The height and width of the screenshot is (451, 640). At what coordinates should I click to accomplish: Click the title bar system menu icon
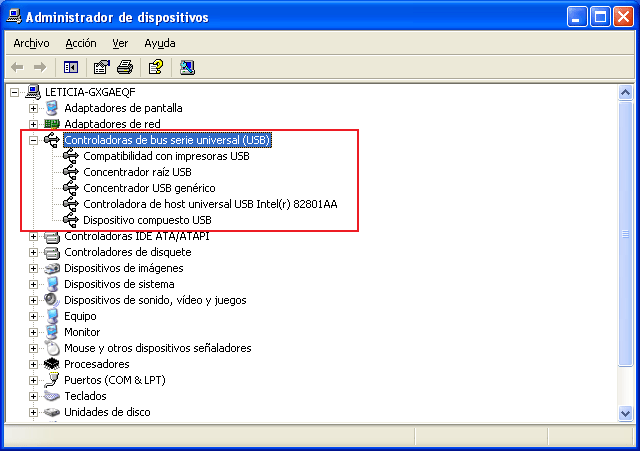click(x=14, y=17)
